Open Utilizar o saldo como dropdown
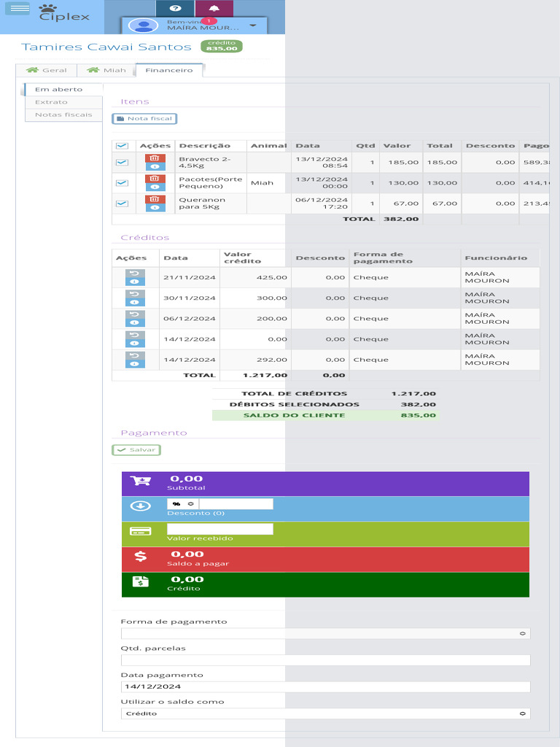This screenshot has height=747, width=560. [326, 713]
